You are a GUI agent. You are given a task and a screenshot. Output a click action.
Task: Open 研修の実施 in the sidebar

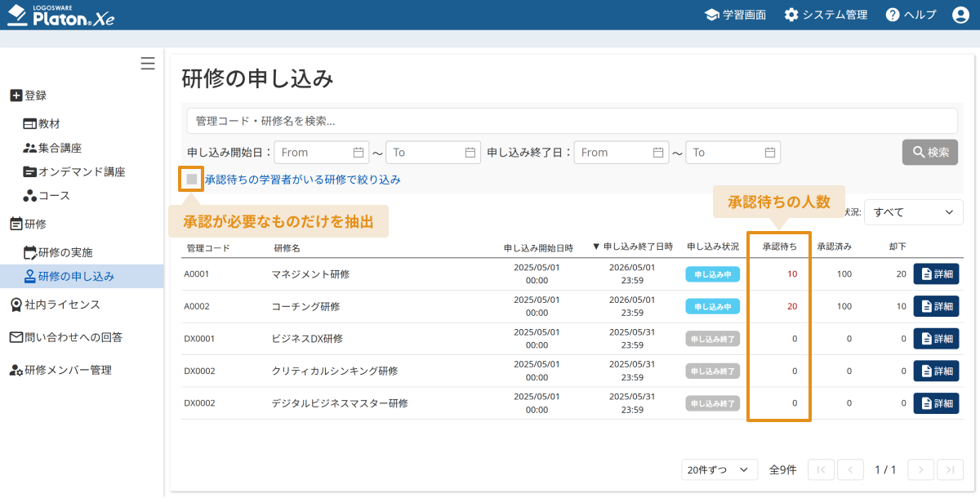point(58,252)
